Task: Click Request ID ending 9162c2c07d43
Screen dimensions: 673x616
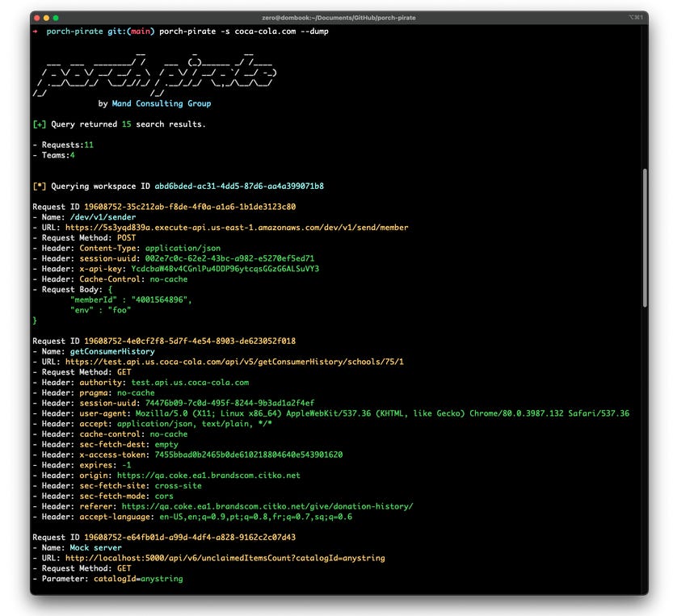Action: pos(190,537)
